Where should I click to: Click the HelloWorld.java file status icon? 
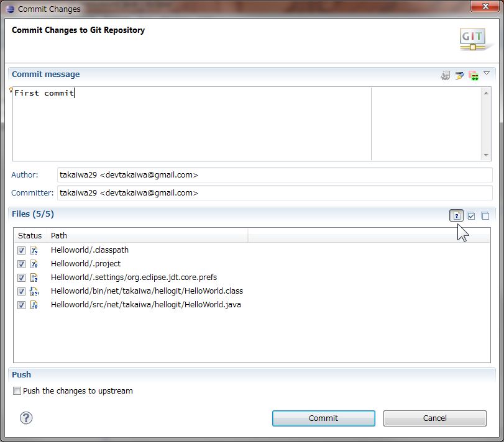click(34, 305)
